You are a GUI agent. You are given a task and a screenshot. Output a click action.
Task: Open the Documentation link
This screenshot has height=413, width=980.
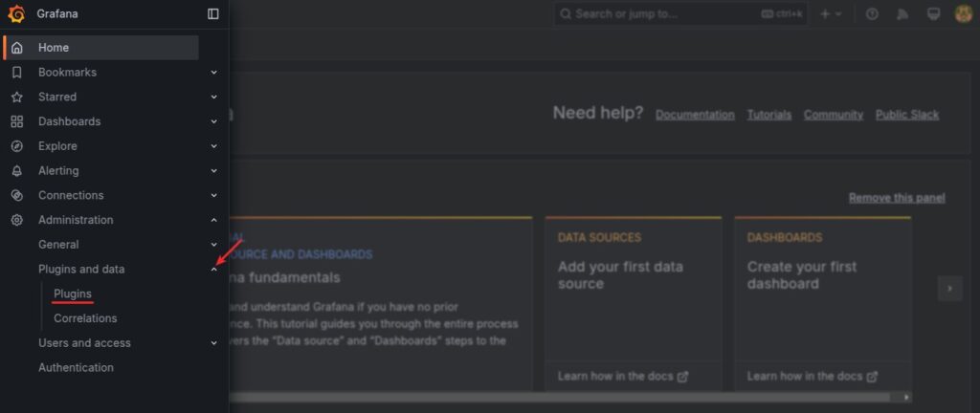[695, 115]
